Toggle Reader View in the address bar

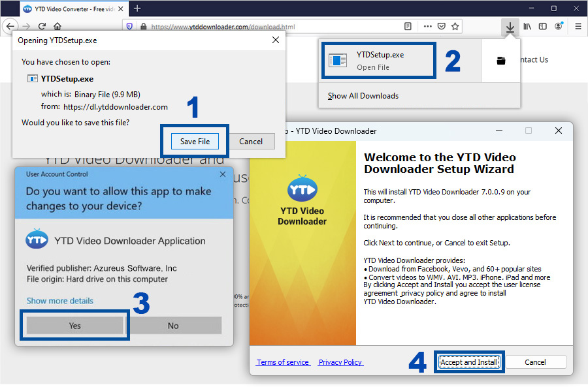408,26
